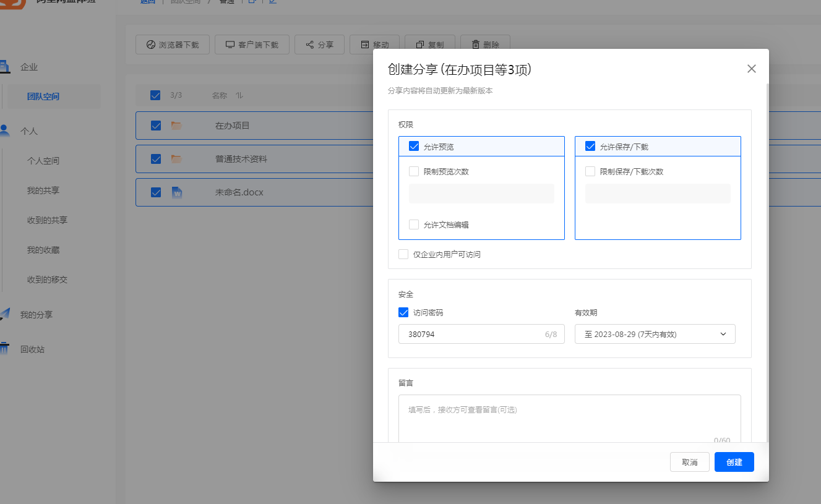Screen dimensions: 821x504
Task: Open the 有效期 validity dropdown
Action: (655, 334)
